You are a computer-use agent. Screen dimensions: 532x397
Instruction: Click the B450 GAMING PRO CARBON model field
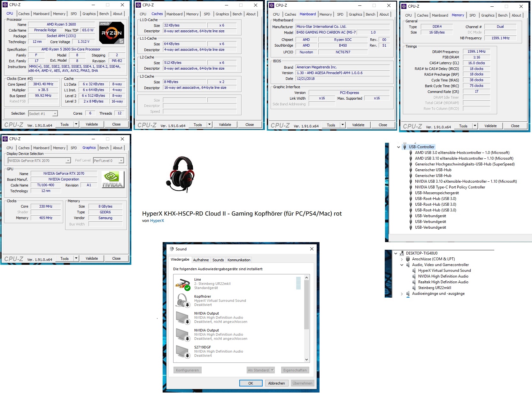tap(326, 32)
